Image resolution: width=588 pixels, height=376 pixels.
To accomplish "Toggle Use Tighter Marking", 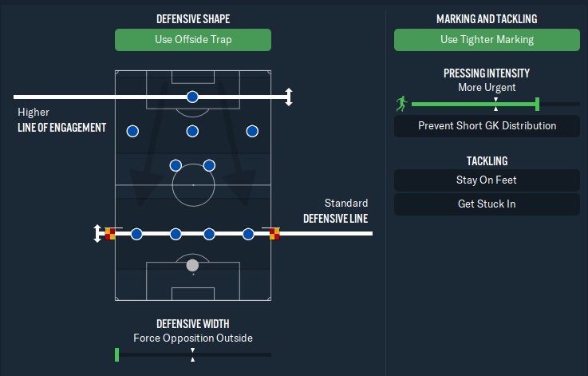I will tap(487, 40).
